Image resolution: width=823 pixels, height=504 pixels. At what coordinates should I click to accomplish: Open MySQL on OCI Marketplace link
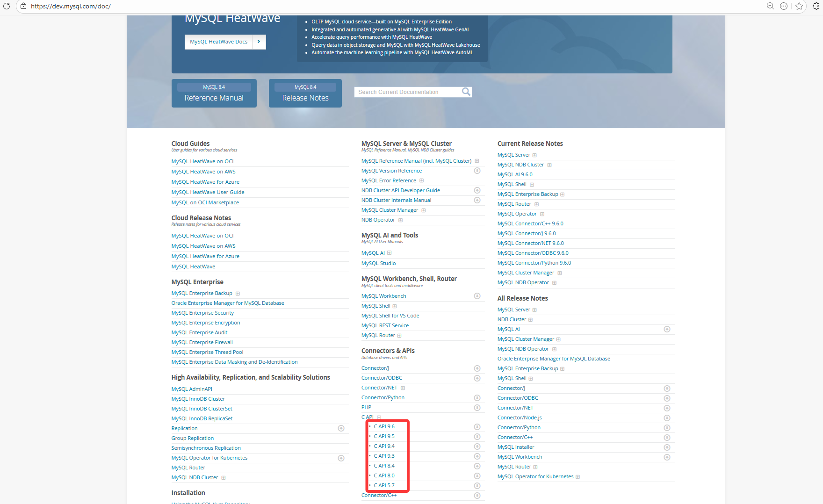[x=205, y=202]
